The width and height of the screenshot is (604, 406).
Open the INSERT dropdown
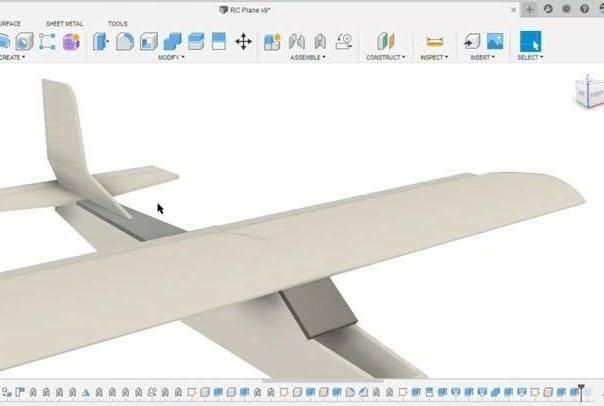tap(483, 57)
